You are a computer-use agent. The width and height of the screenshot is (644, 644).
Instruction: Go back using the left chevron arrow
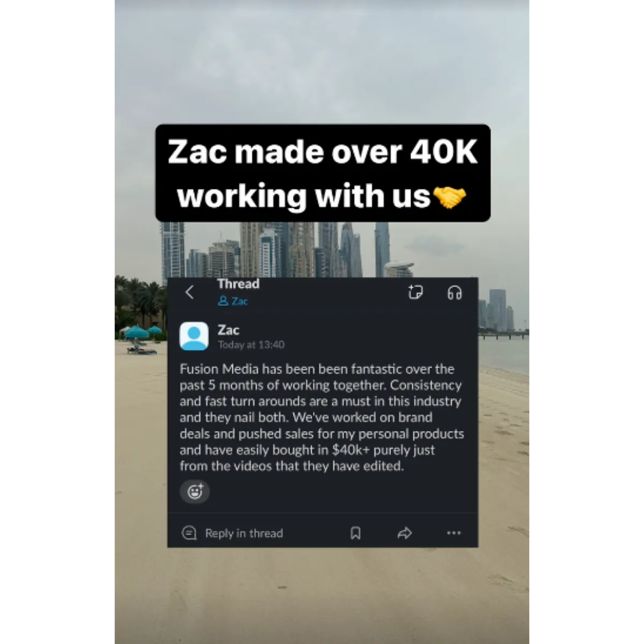189,292
